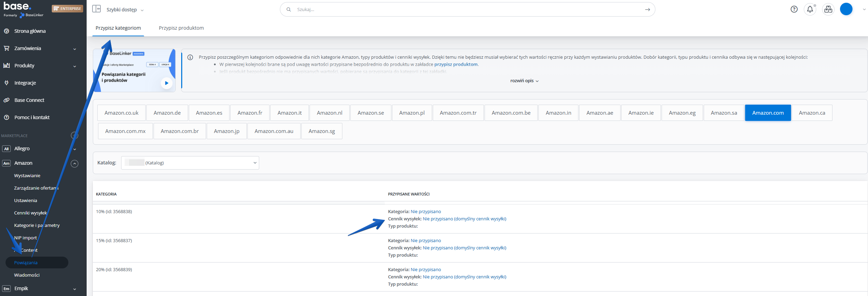Screen dimensions: 868x296
Task: Open Strona główna from sidebar
Action: 30,31
